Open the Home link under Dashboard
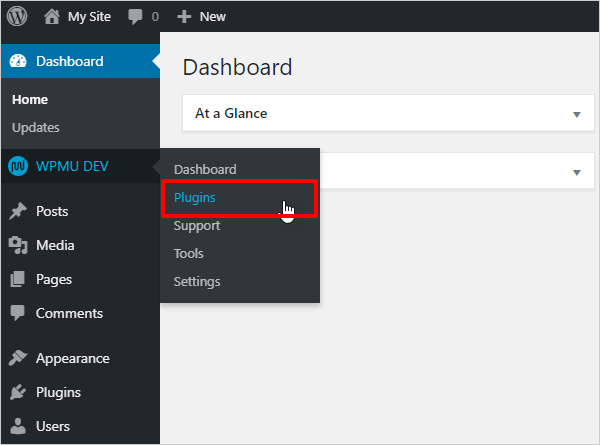The width and height of the screenshot is (600, 445). pyautogui.click(x=30, y=100)
